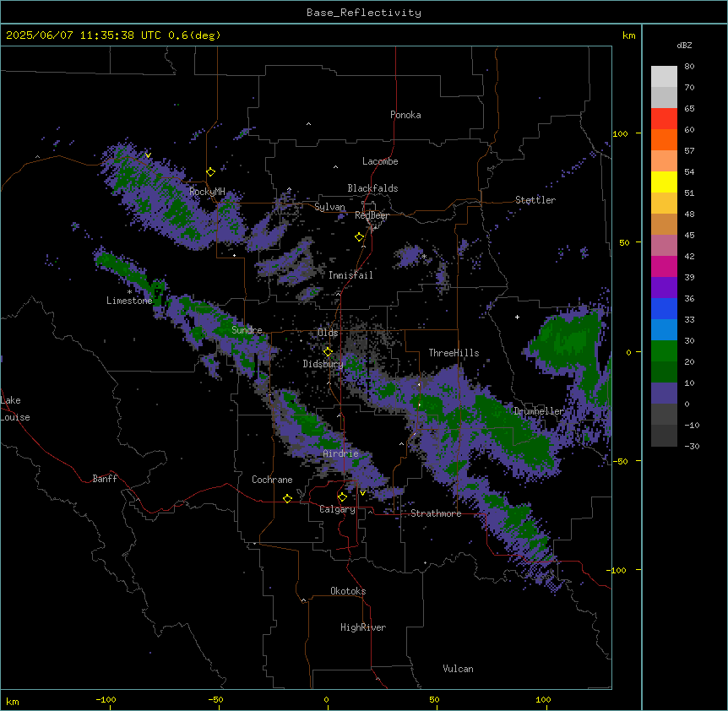Click the Lacombe map label
Image resolution: width=728 pixels, height=711 pixels.
380,161
